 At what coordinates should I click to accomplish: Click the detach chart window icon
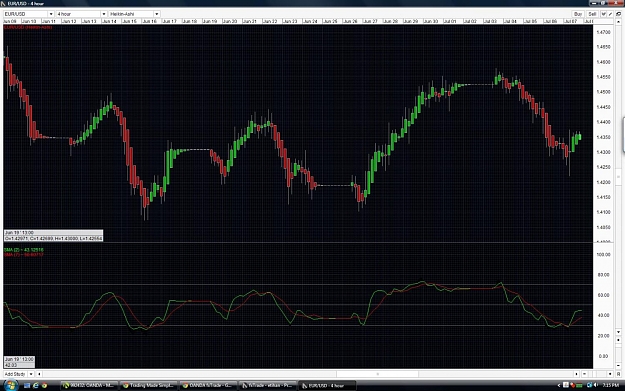coord(619,14)
